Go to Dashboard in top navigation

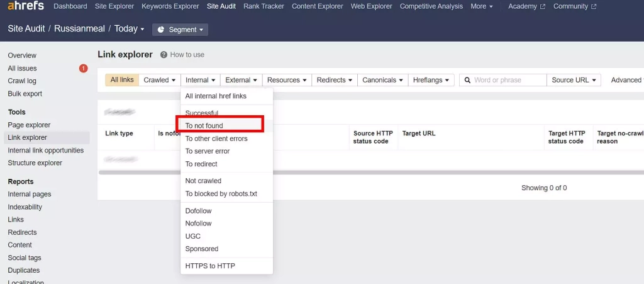click(70, 6)
